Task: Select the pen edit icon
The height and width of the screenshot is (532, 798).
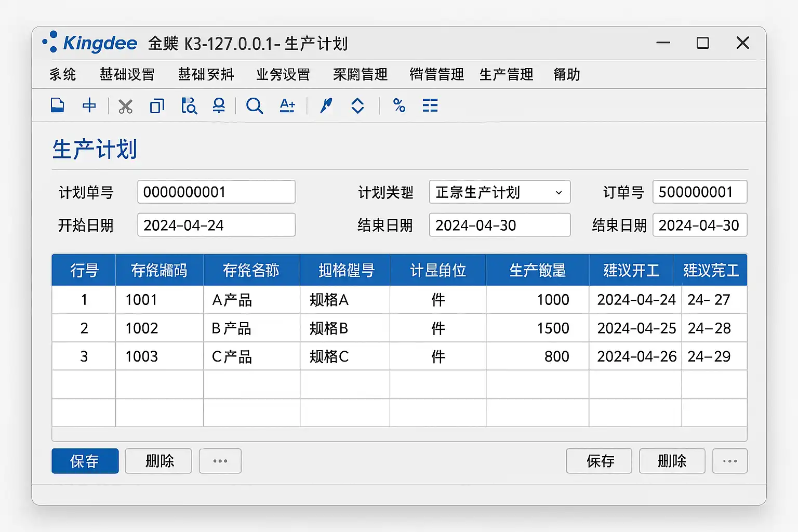Action: click(x=326, y=105)
